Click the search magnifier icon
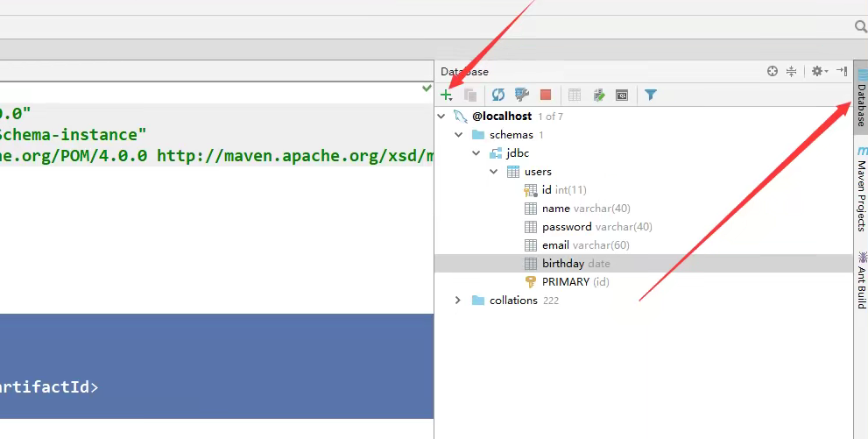This screenshot has width=868, height=439. (x=860, y=26)
